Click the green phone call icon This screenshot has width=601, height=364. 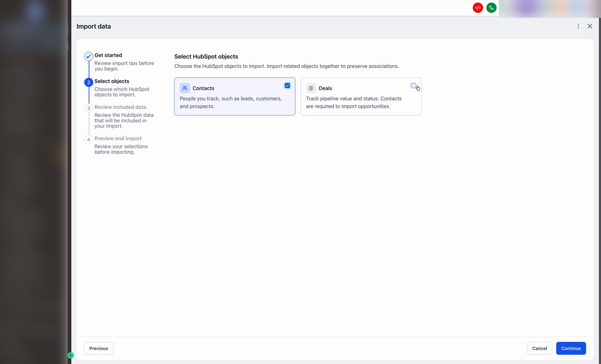pyautogui.click(x=491, y=7)
